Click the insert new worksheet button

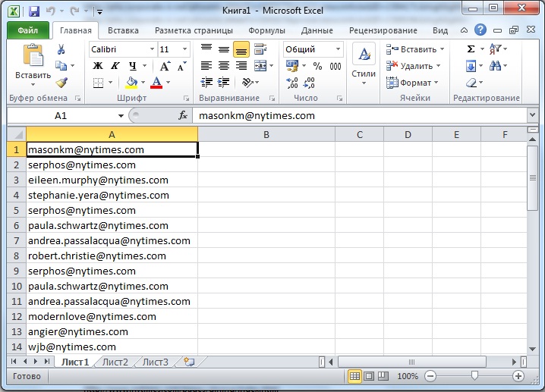(x=189, y=362)
